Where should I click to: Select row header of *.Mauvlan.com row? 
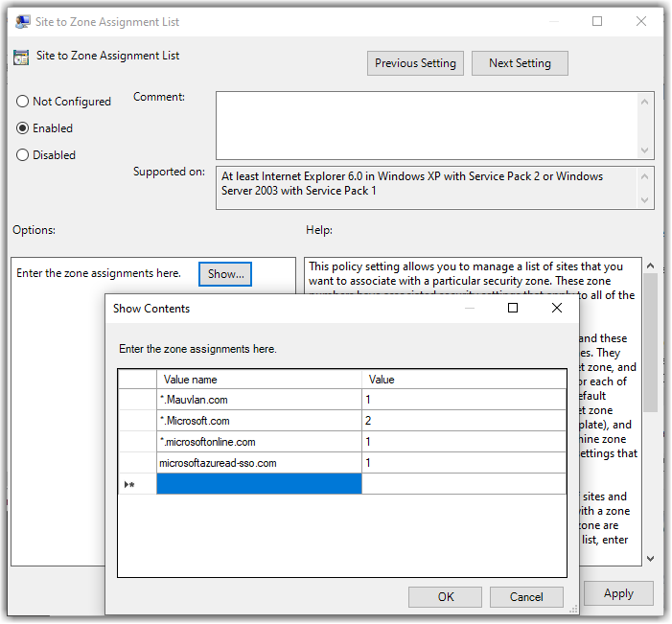tap(137, 400)
